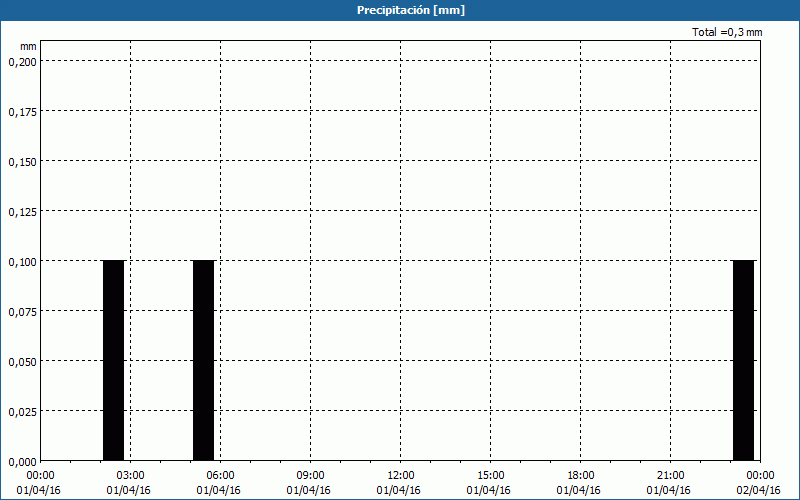
Task: Click the Total =0,3 mm label
Action: click(x=727, y=32)
